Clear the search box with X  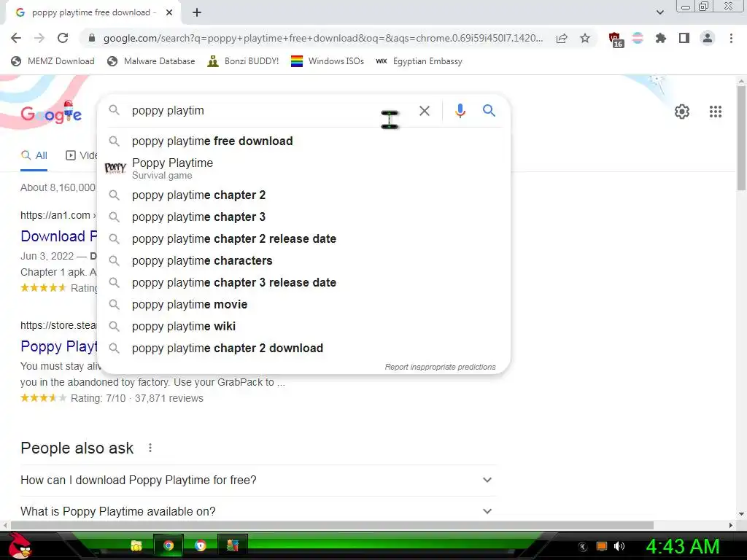(425, 111)
